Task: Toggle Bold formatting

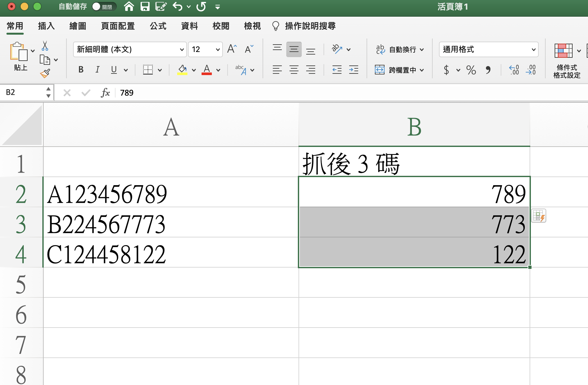Action: point(81,70)
